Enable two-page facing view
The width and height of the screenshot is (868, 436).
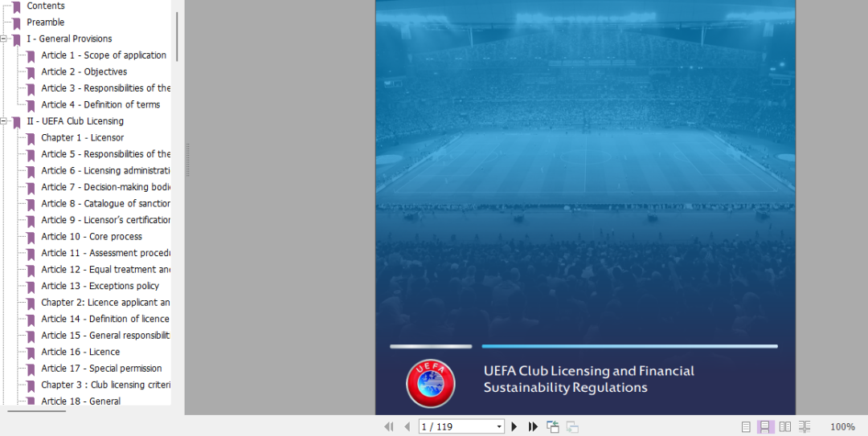[785, 427]
